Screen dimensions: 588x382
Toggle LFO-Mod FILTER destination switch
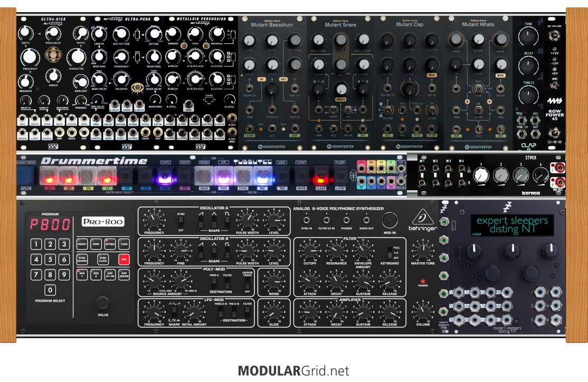coord(247,312)
